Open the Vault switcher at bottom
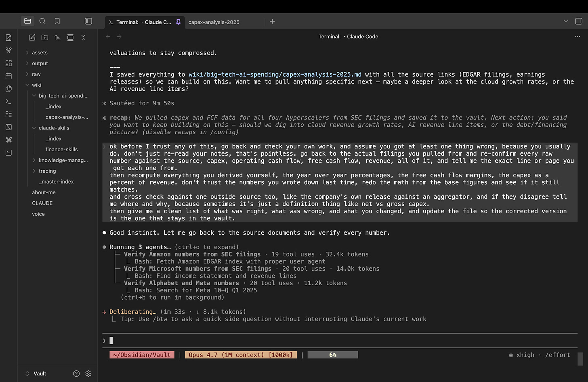This screenshot has height=382, width=588. [x=36, y=374]
